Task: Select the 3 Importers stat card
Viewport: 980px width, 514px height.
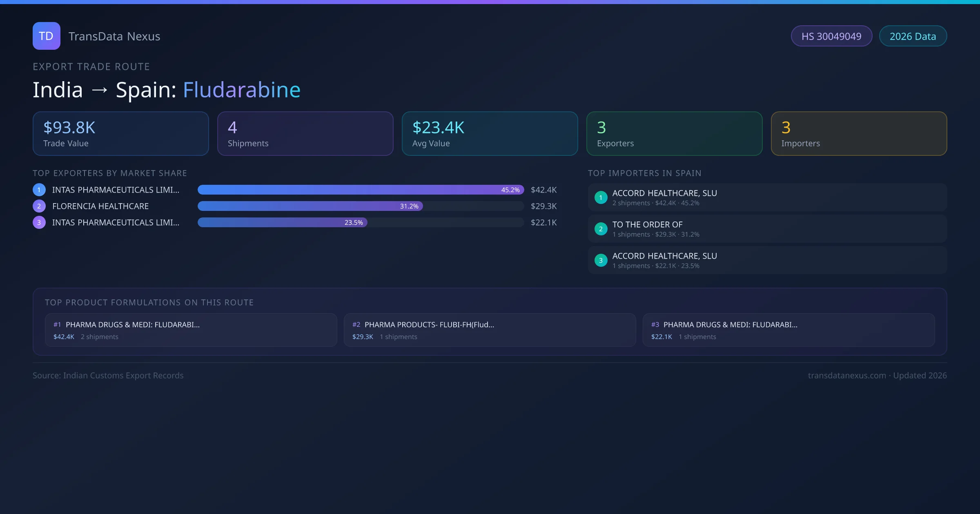Action: click(859, 134)
